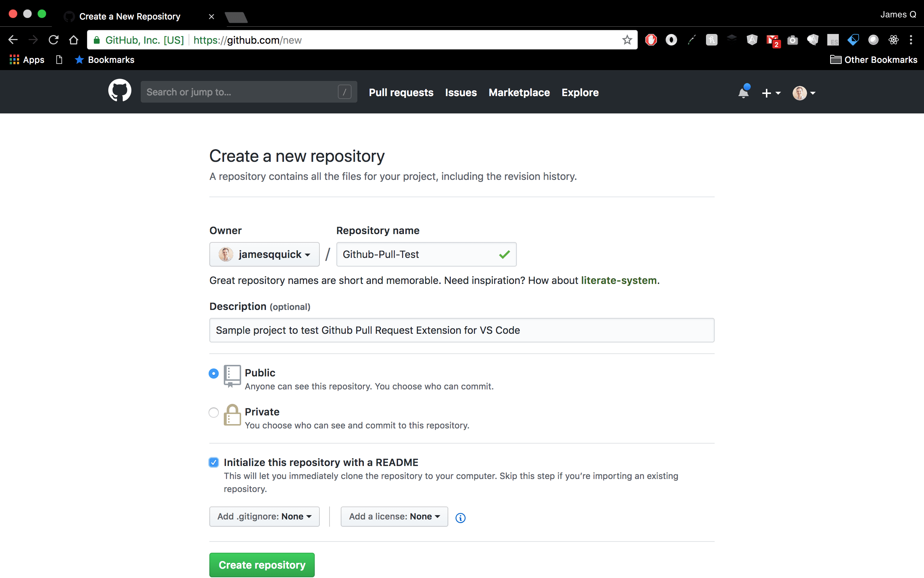The image size is (924, 578).
Task: Open Pull requests in navigation
Action: [401, 92]
